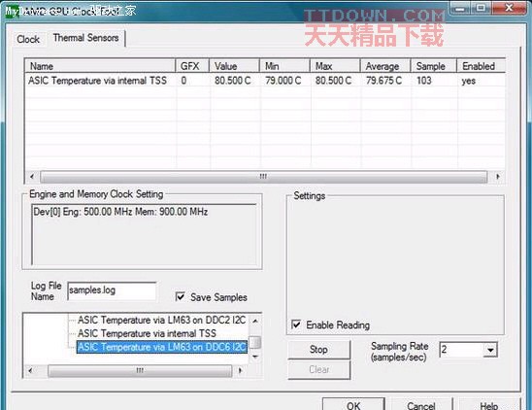The height and width of the screenshot is (410, 532).
Task: Click sensor table horizontal scrollbar left arrow
Action: click(32, 176)
